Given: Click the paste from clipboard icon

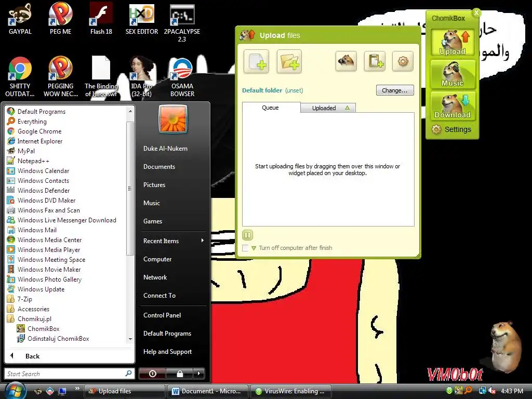Looking at the screenshot, I should (375, 61).
